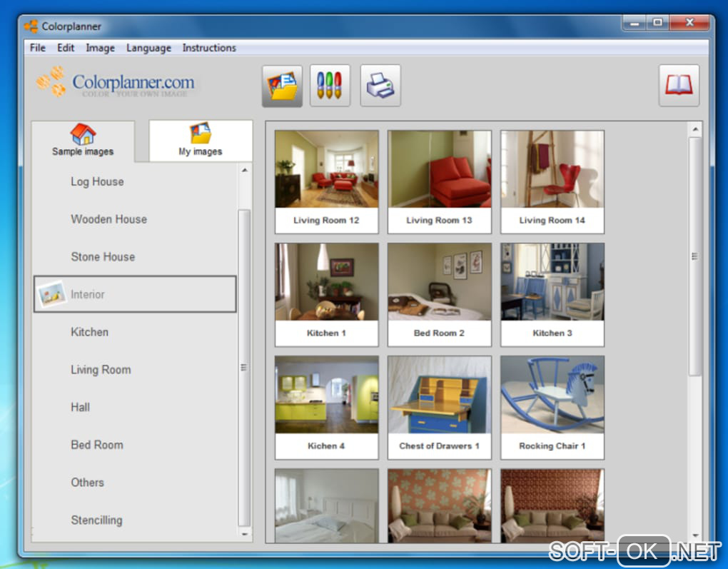Select the color crayons tool icon
The height and width of the screenshot is (569, 728).
click(x=330, y=86)
